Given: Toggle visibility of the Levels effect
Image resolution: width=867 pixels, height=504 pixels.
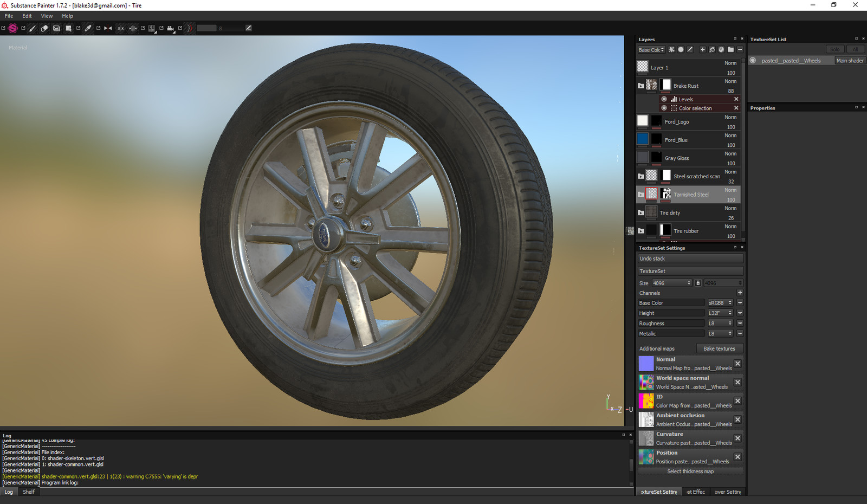Looking at the screenshot, I should pos(664,99).
